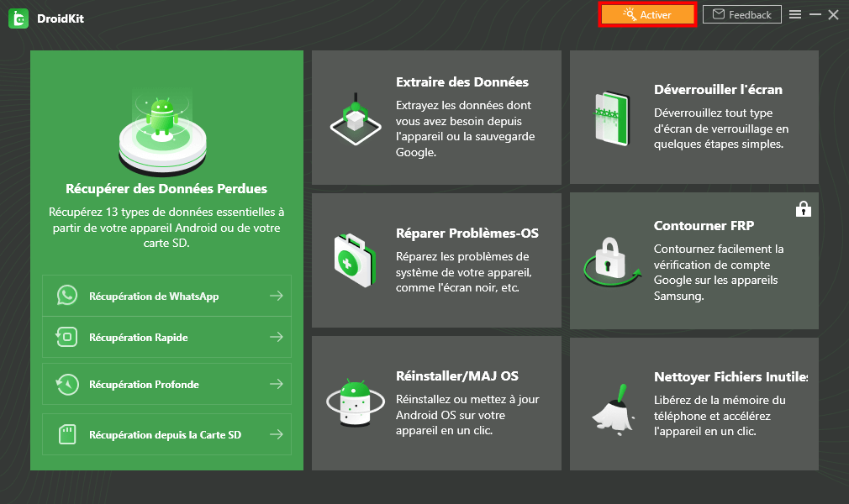Viewport: 849px width, 504px height.
Task: Click the Réinstaller/MAJ OS tile
Action: [x=436, y=403]
